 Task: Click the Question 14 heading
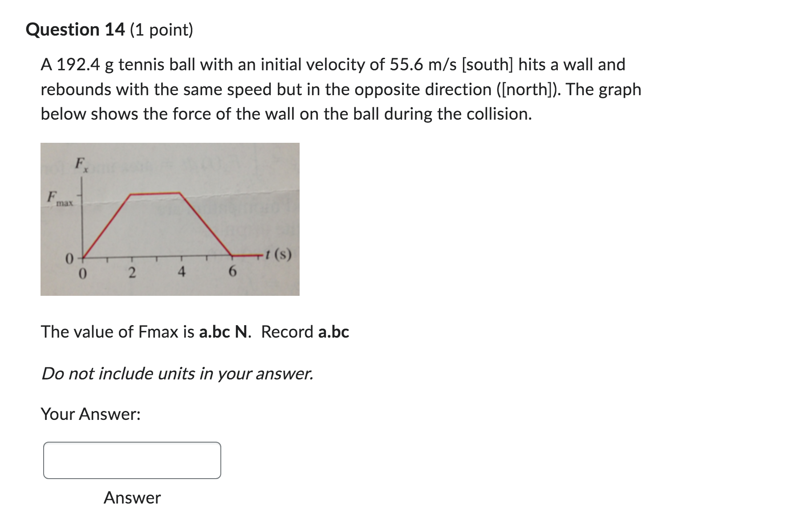(x=74, y=29)
